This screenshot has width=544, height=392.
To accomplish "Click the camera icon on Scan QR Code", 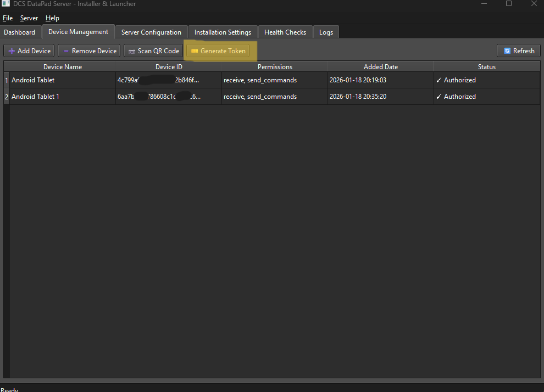I will pyautogui.click(x=132, y=51).
